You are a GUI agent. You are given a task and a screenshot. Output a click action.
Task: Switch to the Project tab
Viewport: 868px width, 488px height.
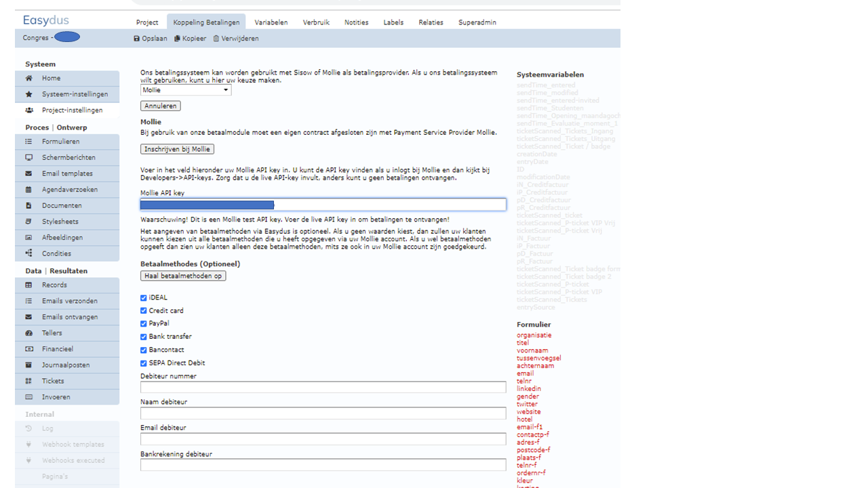click(147, 22)
